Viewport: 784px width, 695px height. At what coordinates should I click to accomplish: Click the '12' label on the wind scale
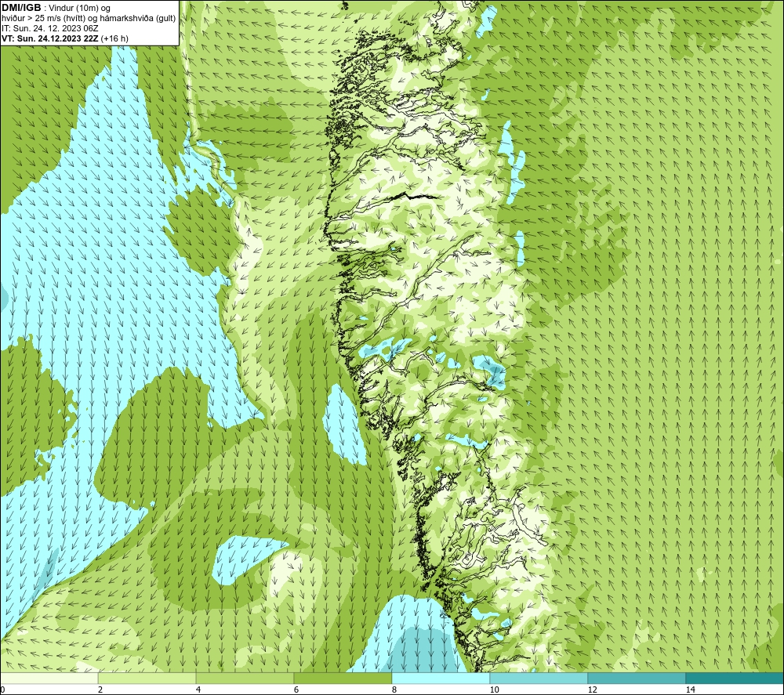592,690
